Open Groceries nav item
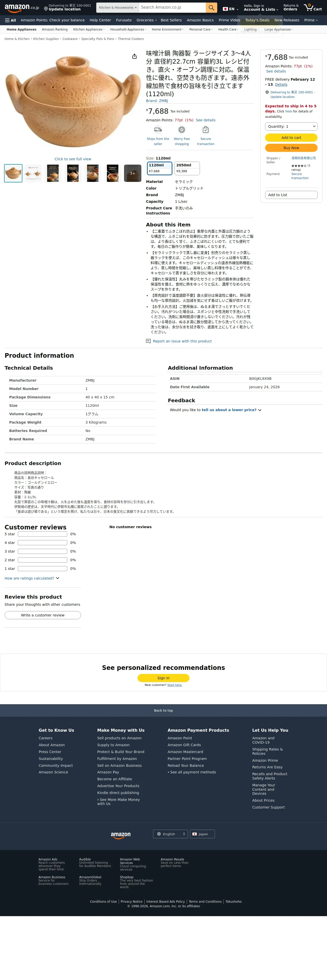This screenshot has height=980, width=327. 146,20
